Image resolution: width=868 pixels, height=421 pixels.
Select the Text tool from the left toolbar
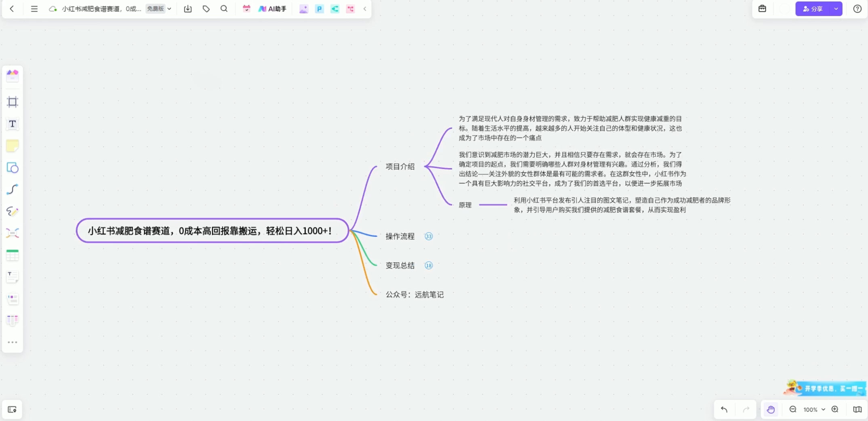click(x=13, y=124)
